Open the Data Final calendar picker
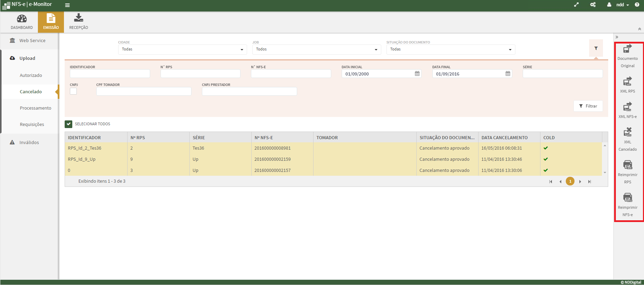 [x=508, y=74]
